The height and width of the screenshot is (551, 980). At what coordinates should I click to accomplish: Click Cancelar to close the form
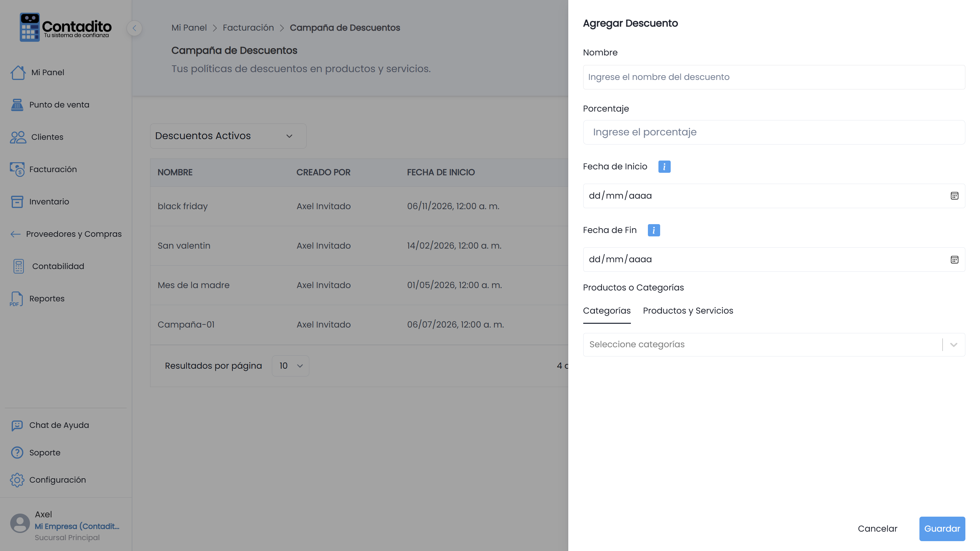coord(877,529)
